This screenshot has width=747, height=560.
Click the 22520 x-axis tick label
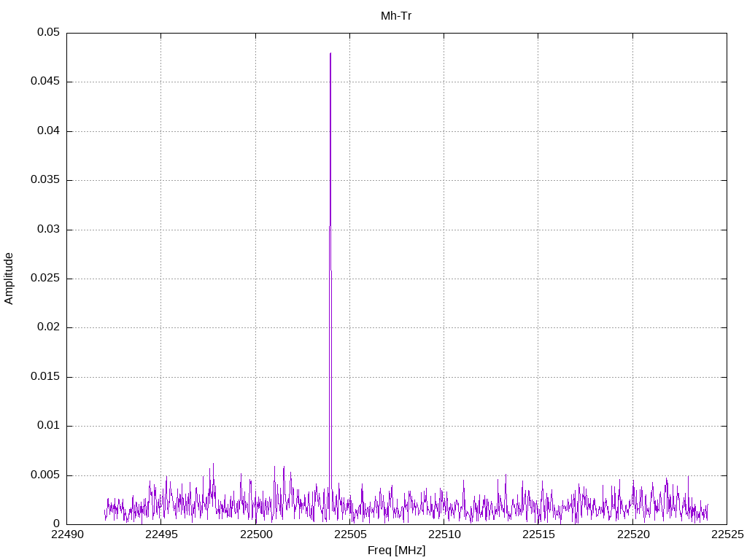[x=632, y=534]
